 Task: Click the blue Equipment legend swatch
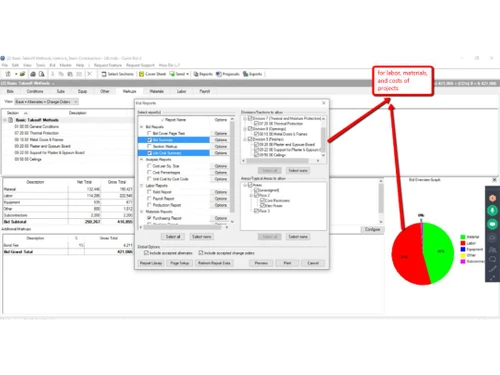[x=463, y=249]
